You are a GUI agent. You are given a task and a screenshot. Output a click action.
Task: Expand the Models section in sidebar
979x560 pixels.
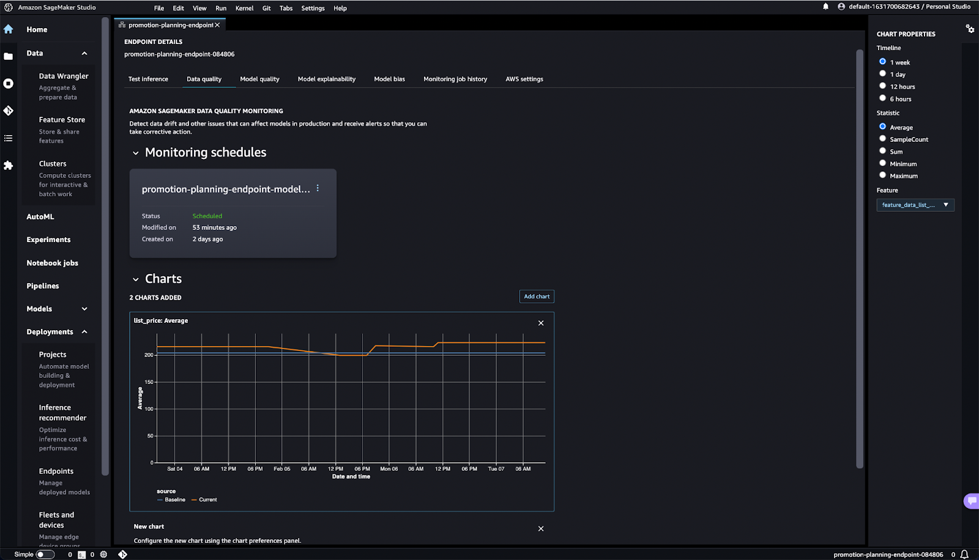(84, 309)
